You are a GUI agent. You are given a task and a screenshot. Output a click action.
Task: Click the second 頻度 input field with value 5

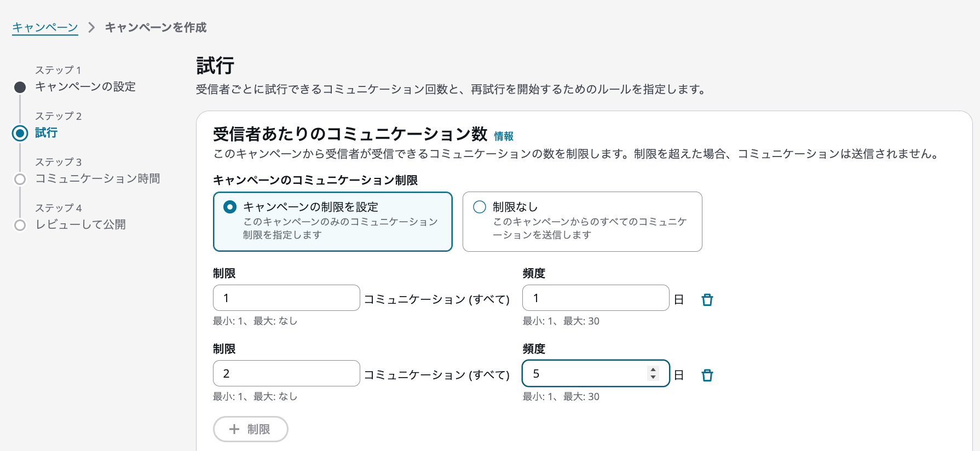[596, 373]
